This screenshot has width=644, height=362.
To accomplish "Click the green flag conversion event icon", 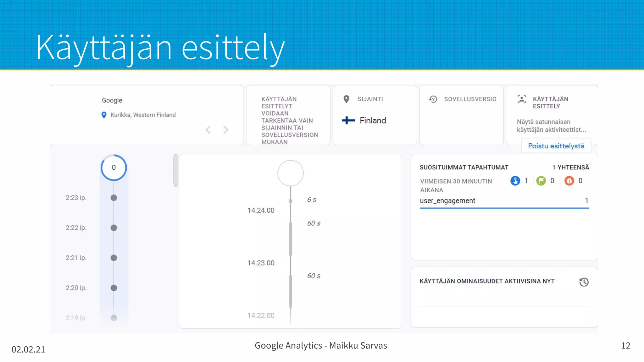I will pyautogui.click(x=541, y=181).
